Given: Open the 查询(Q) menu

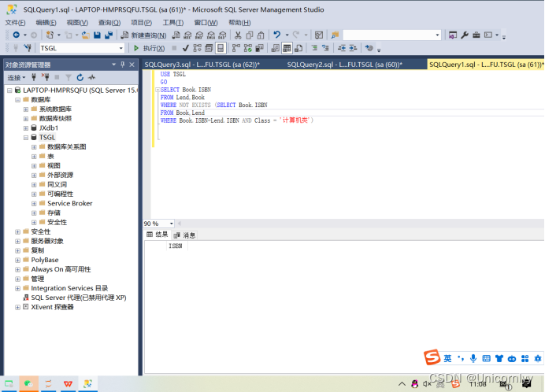Looking at the screenshot, I should 109,23.
